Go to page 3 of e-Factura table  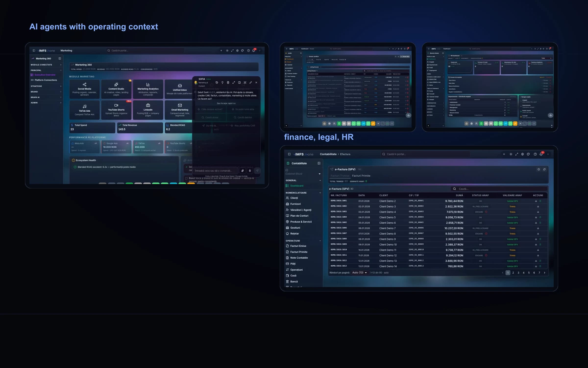coord(518,273)
